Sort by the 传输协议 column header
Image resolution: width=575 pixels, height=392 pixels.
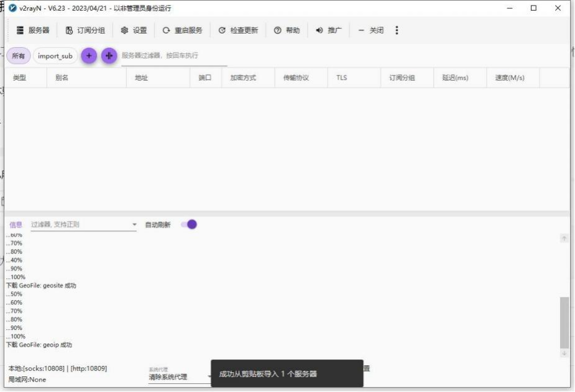click(301, 78)
